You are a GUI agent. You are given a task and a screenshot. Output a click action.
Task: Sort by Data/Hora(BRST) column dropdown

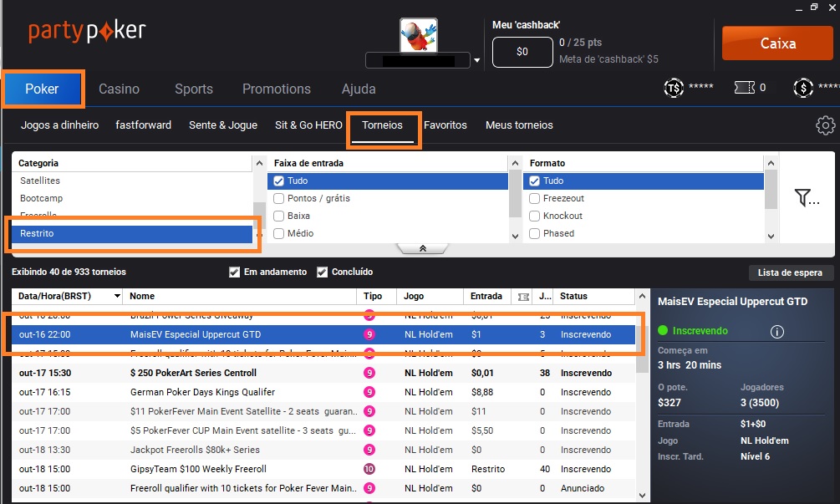tap(117, 296)
